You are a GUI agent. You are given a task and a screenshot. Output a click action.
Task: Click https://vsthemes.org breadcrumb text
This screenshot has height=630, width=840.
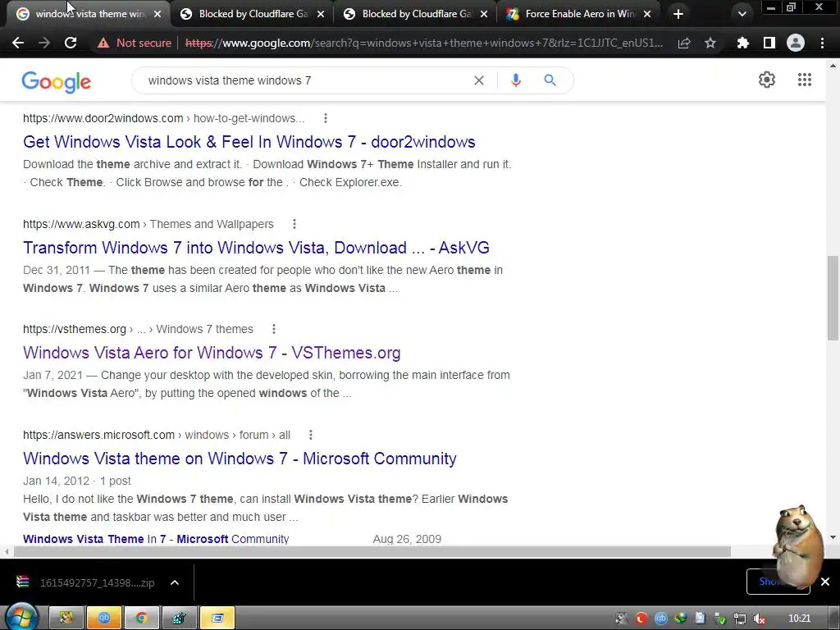point(75,329)
